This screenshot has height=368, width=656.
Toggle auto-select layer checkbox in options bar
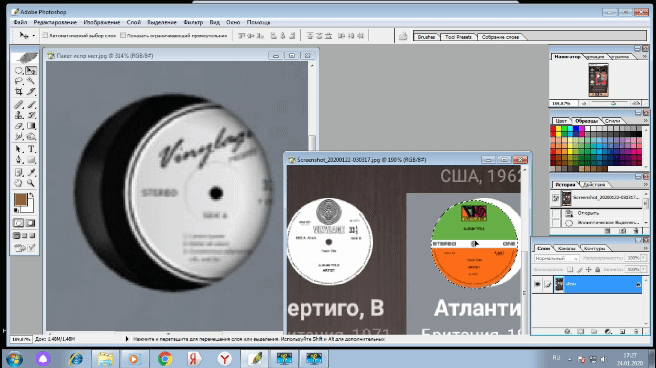(45, 36)
